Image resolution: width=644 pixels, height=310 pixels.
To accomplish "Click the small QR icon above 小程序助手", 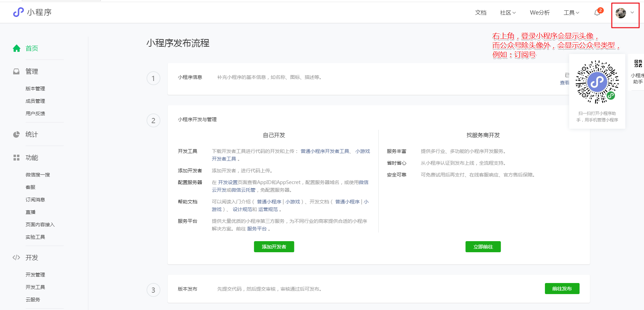I will click(638, 63).
